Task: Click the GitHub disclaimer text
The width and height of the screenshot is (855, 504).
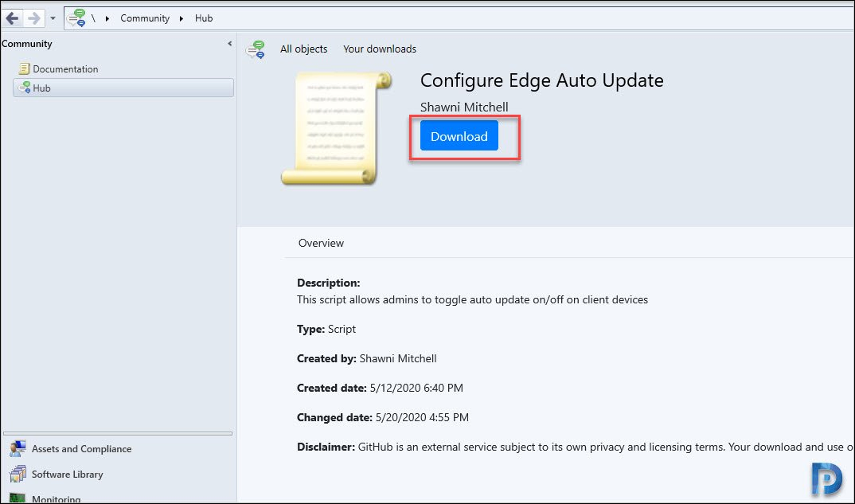Action: pyautogui.click(x=576, y=447)
